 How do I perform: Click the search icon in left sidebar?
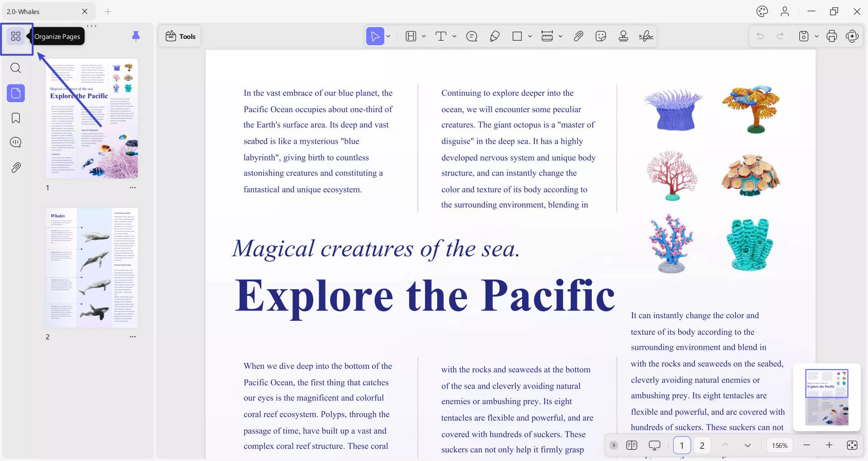point(16,68)
